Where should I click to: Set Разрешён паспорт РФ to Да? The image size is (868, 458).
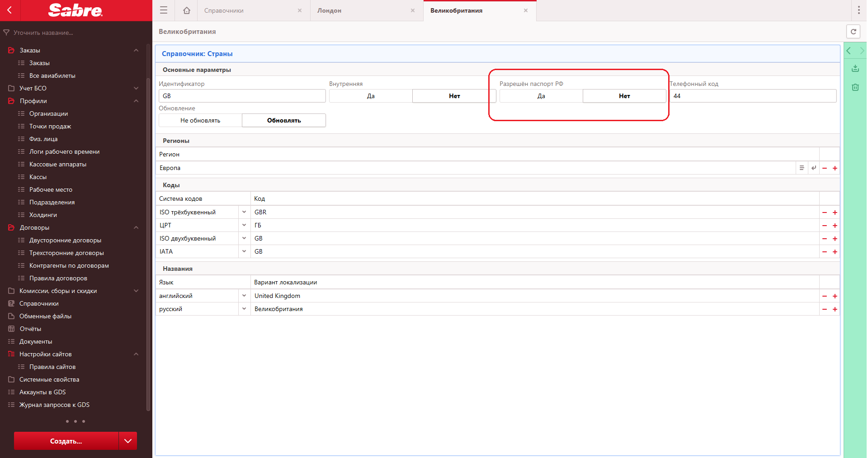541,96
